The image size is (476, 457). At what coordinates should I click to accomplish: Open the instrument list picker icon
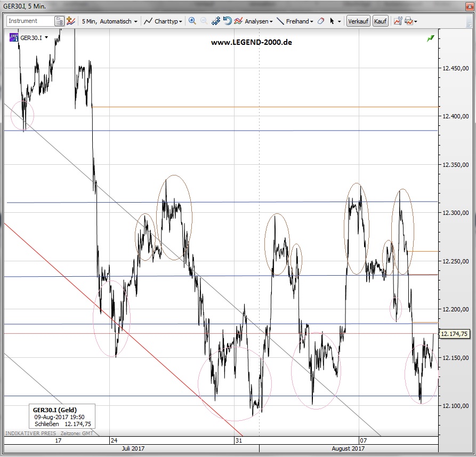point(59,21)
